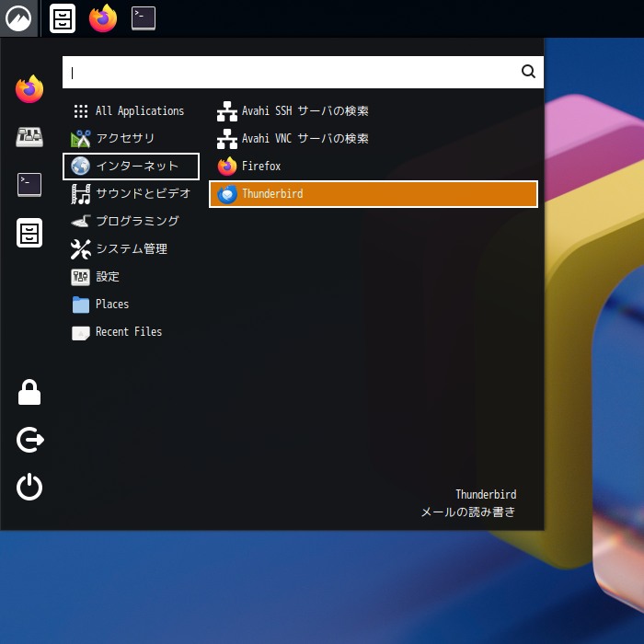Launch Avahi SSH サーバの検索
644x644 pixels.
point(374,111)
